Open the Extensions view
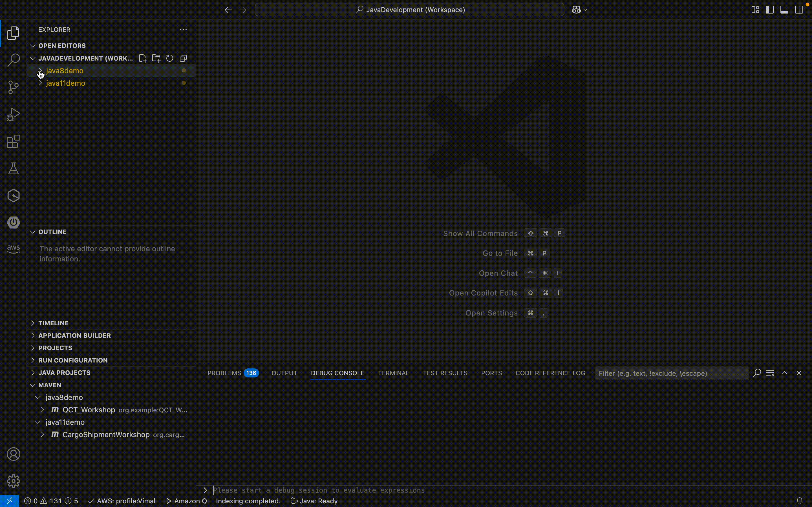The image size is (812, 507). point(14,141)
